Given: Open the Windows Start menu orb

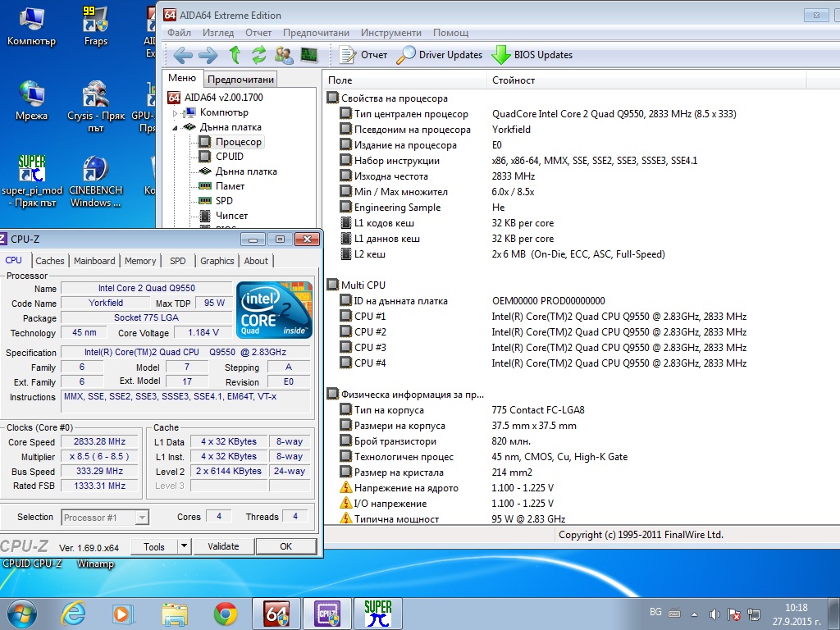Looking at the screenshot, I should coord(21,614).
